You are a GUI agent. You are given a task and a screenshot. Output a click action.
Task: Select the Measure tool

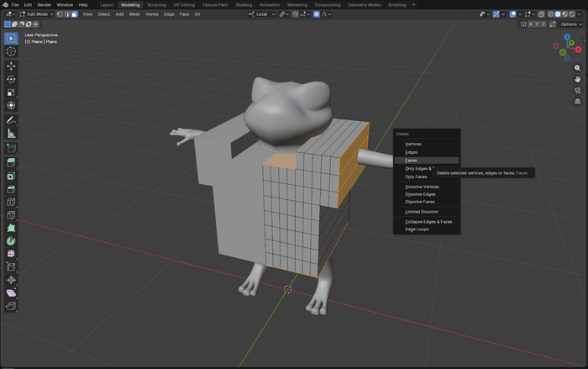(x=11, y=133)
